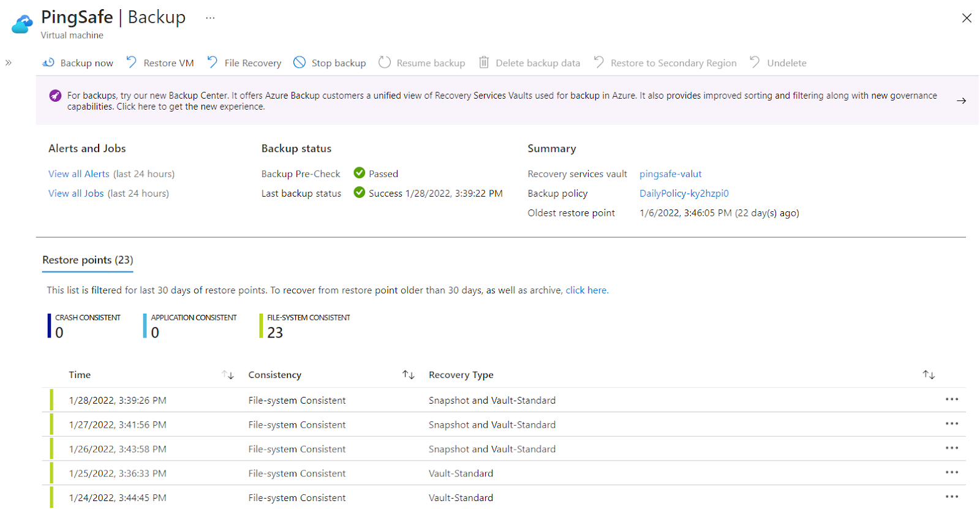The width and height of the screenshot is (980, 509).
Task: Select the 1/26/2022 3:43:58 PM restore point row
Action: tap(118, 449)
